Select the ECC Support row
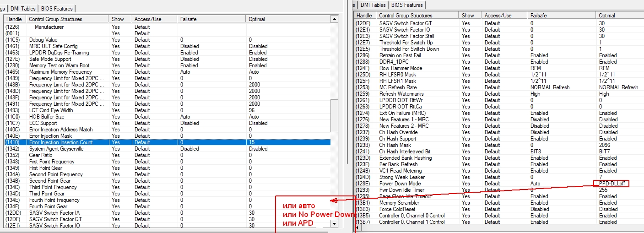This screenshot has height=233, width=644. (x=167, y=123)
